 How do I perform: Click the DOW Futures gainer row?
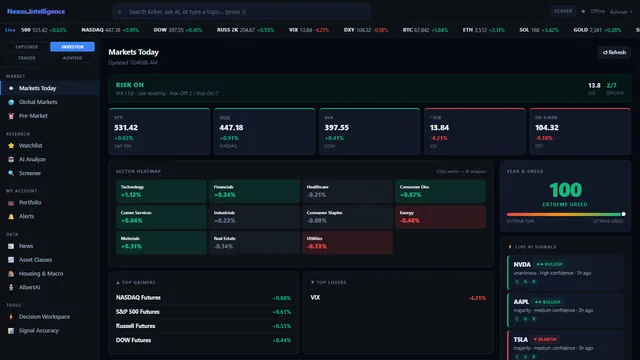point(203,340)
